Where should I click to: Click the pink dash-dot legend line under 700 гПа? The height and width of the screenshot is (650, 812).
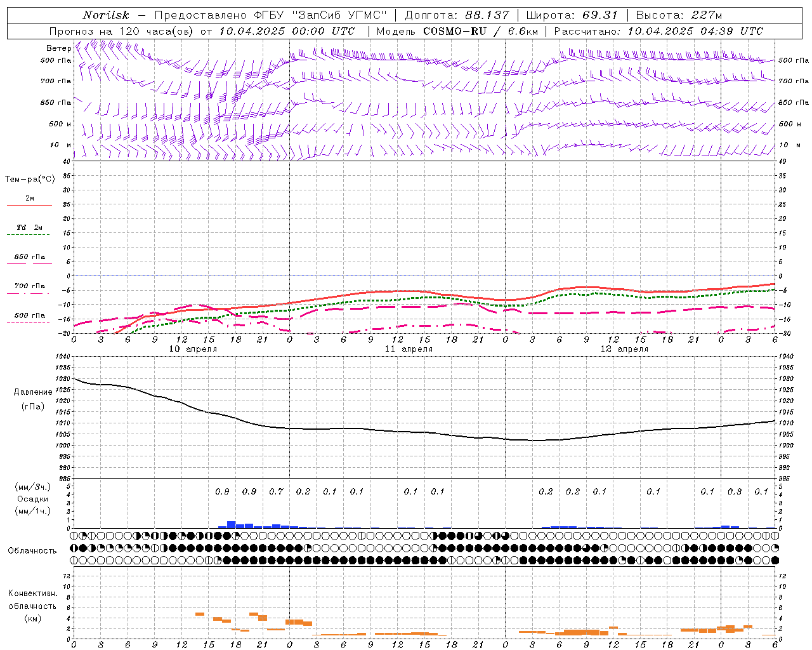(29, 293)
